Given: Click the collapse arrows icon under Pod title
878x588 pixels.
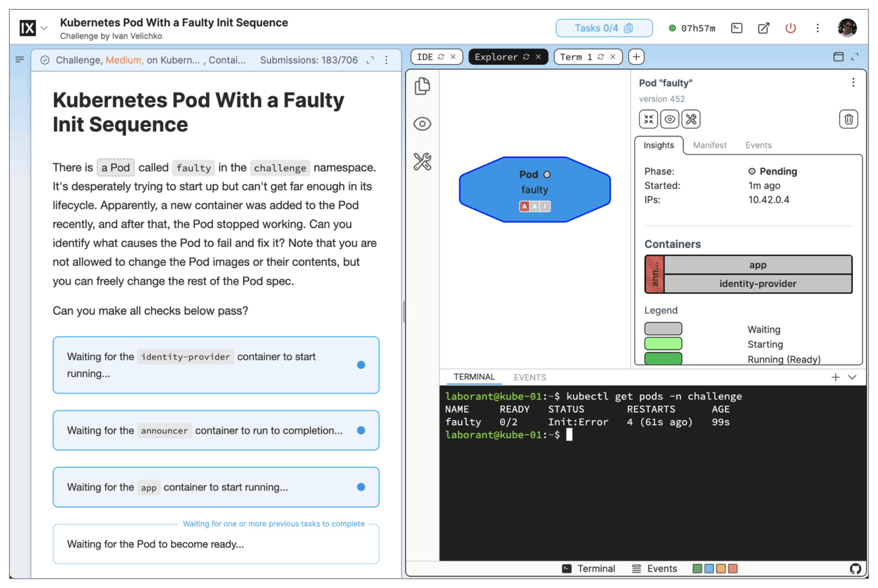Looking at the screenshot, I should [x=649, y=119].
